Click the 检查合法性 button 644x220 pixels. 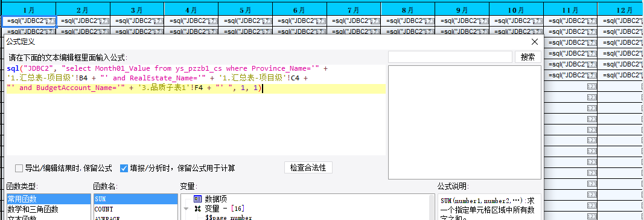coord(308,168)
